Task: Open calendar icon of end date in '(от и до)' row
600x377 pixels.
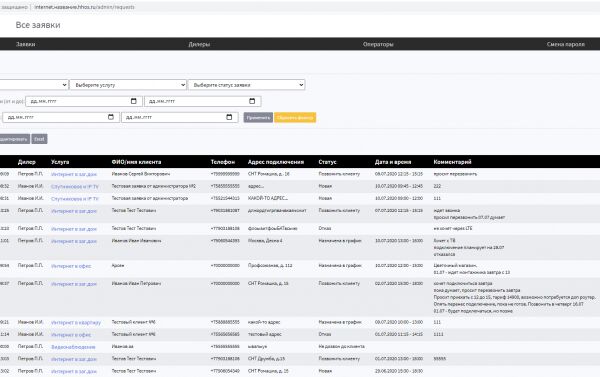Action: [252, 101]
